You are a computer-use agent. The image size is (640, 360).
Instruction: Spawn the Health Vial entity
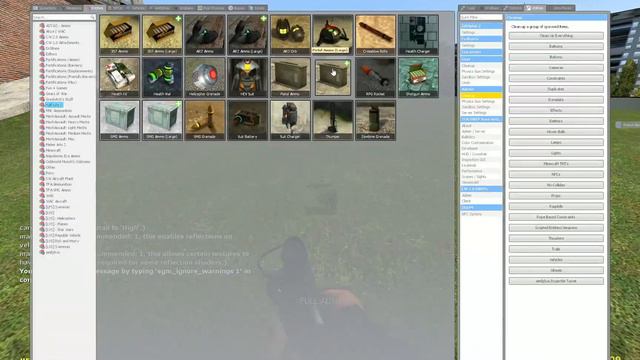[x=162, y=78]
